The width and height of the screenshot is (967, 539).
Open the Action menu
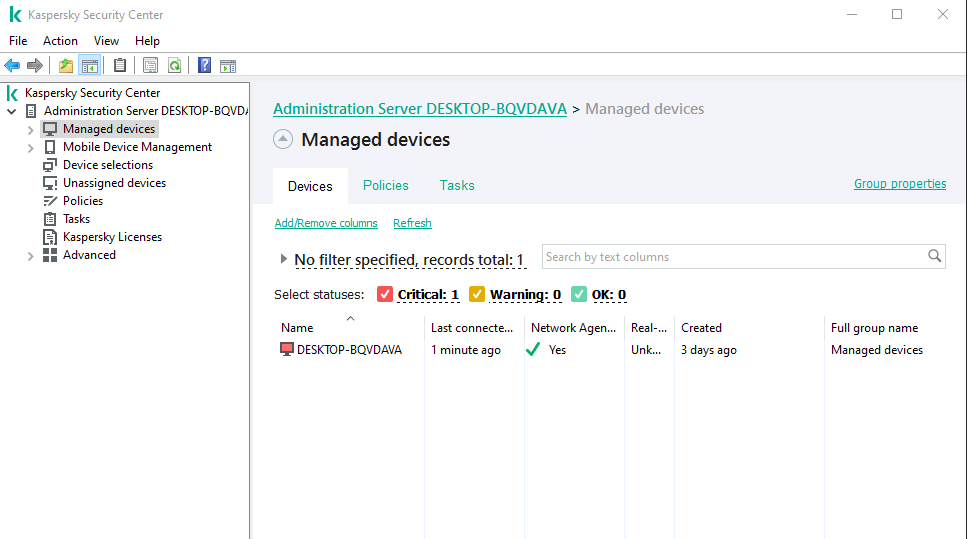pyautogui.click(x=60, y=41)
